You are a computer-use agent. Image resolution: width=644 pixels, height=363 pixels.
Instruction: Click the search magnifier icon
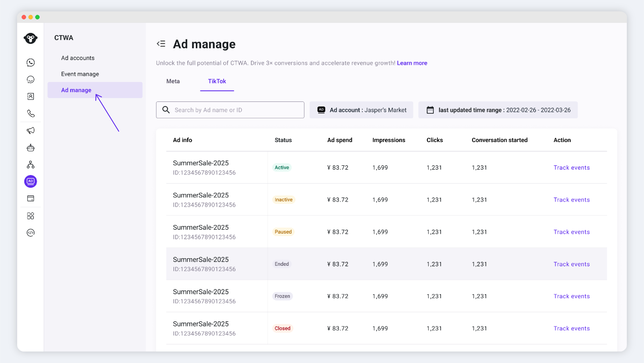166,110
